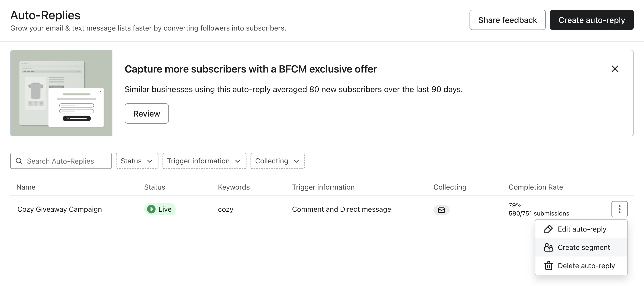Click Review on the offer banner

(147, 113)
